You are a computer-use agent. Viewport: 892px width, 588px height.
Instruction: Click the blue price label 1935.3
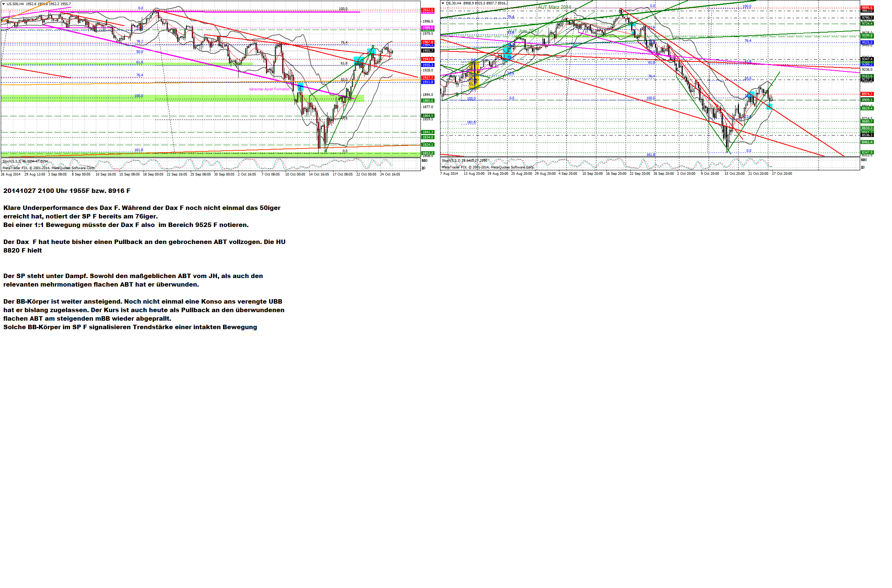427,65
